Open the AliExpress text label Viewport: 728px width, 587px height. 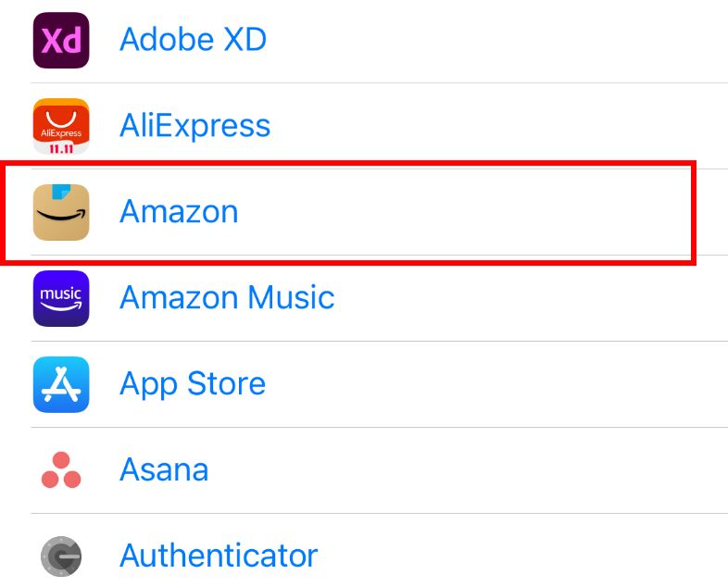[x=195, y=126]
